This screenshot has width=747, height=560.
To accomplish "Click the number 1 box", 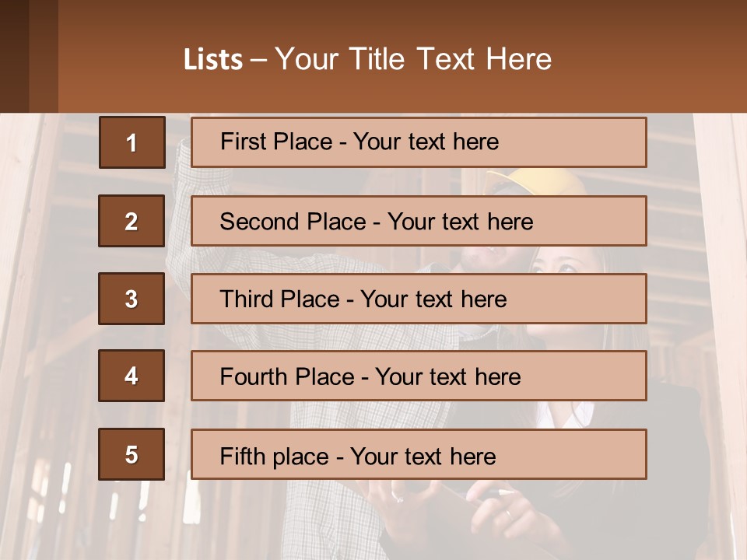I will [x=132, y=142].
